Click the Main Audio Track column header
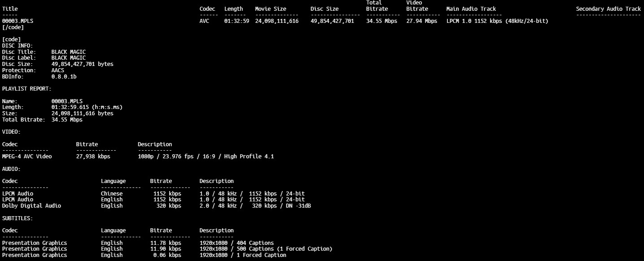 click(471, 9)
